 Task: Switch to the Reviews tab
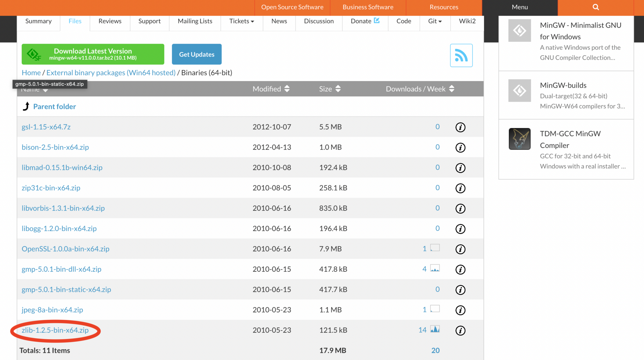110,21
